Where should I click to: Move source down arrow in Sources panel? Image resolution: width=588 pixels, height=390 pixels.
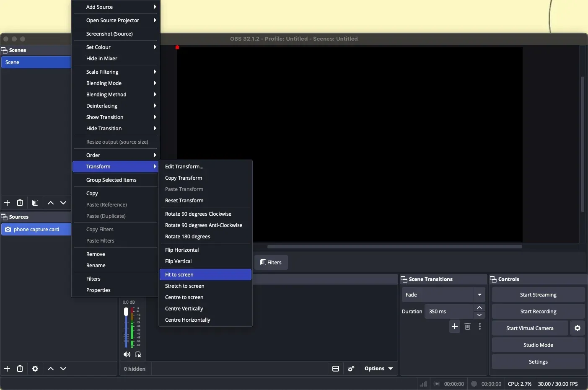[64, 369]
